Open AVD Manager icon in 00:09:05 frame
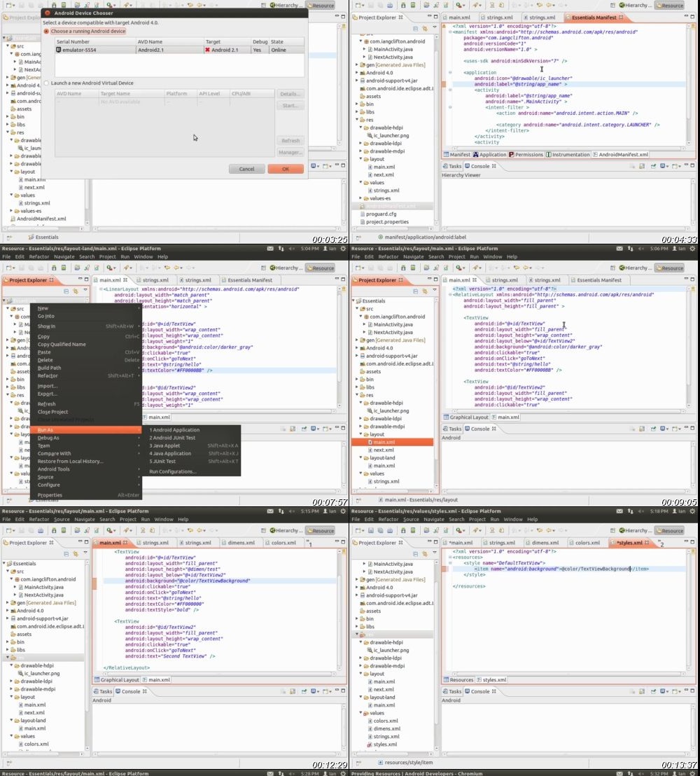Screen dimensions: 700x776 (412, 268)
